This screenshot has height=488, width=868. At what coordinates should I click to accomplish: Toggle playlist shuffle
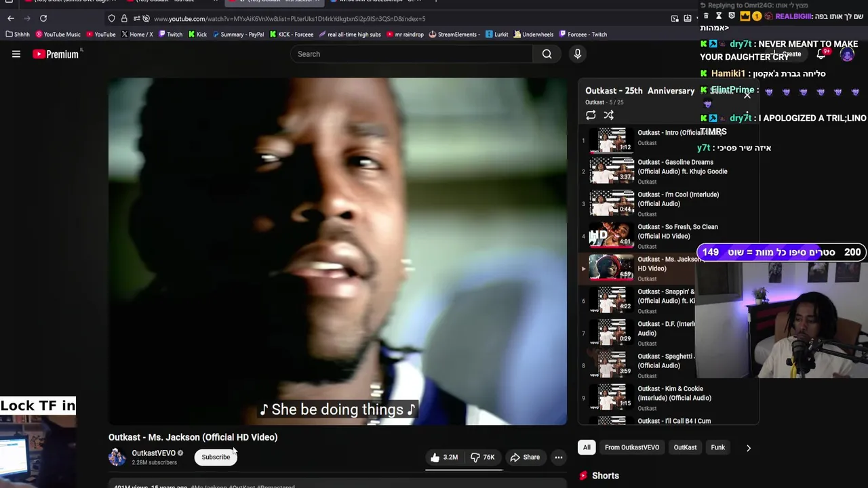(609, 115)
